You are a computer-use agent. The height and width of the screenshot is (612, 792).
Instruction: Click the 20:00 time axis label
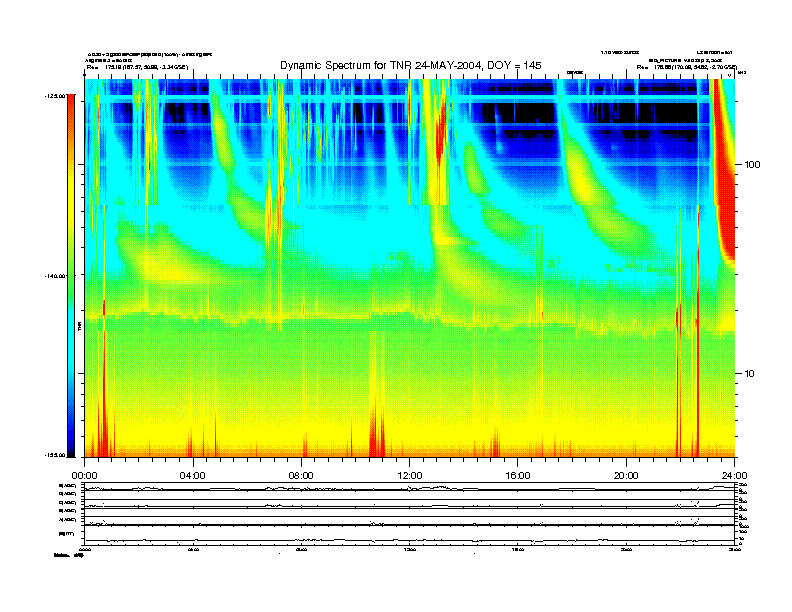click(x=626, y=476)
